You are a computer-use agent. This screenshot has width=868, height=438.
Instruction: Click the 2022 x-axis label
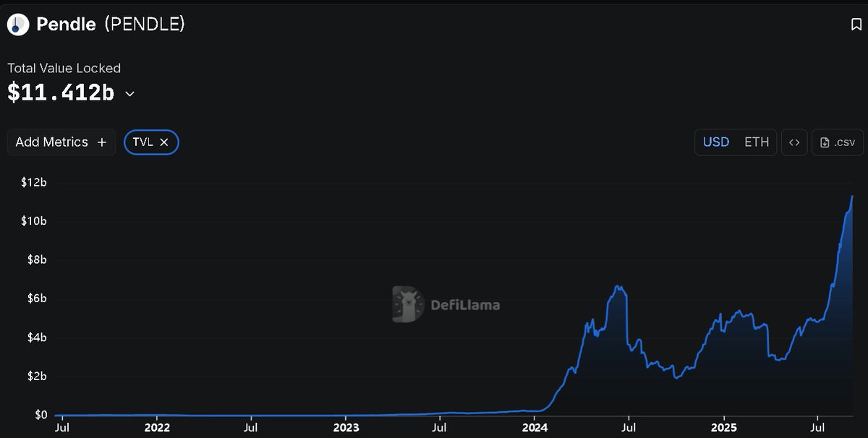click(157, 427)
